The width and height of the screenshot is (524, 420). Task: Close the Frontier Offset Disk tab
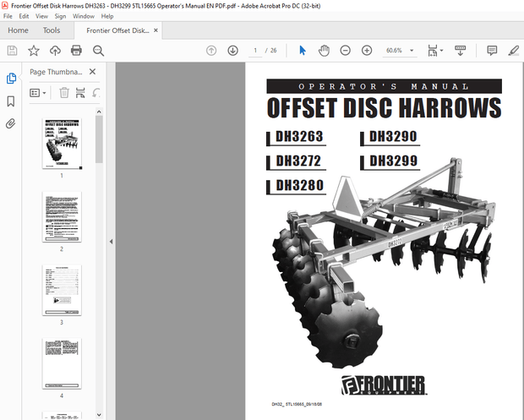point(156,30)
